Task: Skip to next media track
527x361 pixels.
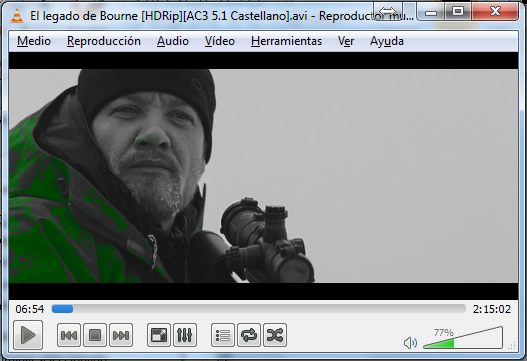Action: (121, 335)
